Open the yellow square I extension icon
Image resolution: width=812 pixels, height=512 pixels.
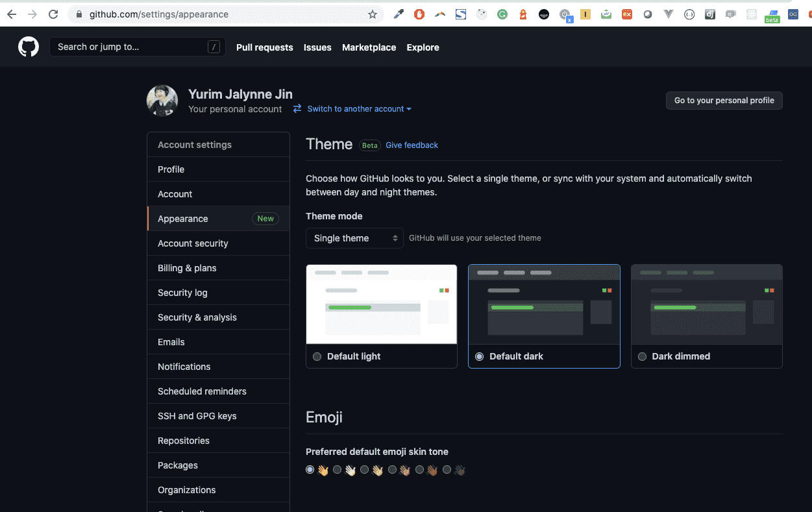point(585,14)
